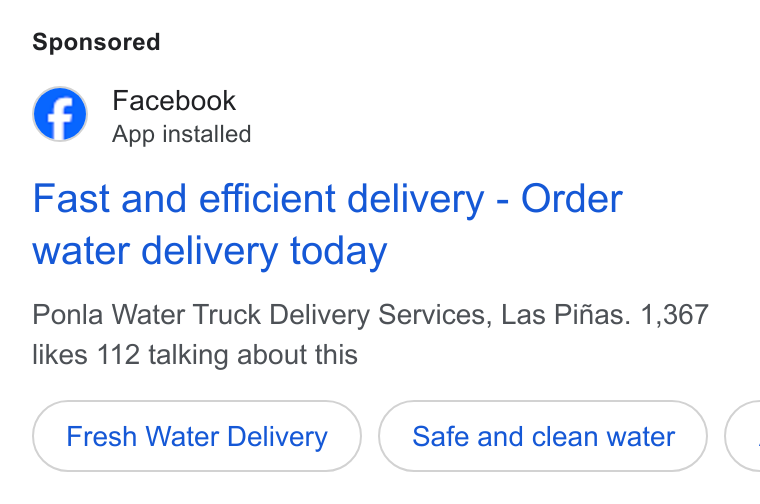Click the word installed under Facebook
The image size is (760, 504).
point(207,134)
